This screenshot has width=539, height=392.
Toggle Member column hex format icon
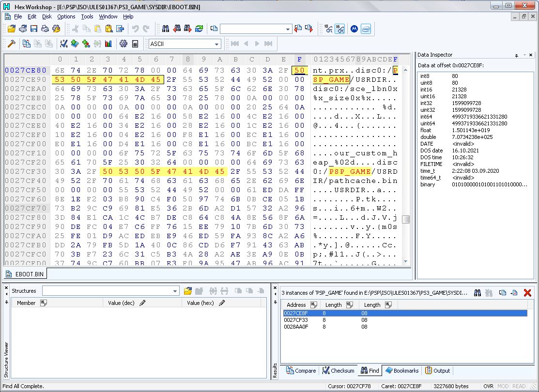pyautogui.click(x=43, y=302)
